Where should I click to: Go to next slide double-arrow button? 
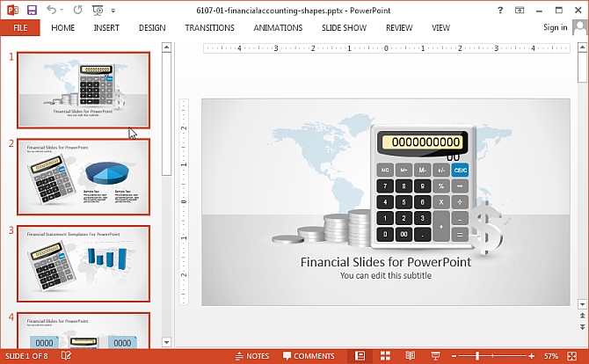point(582,327)
